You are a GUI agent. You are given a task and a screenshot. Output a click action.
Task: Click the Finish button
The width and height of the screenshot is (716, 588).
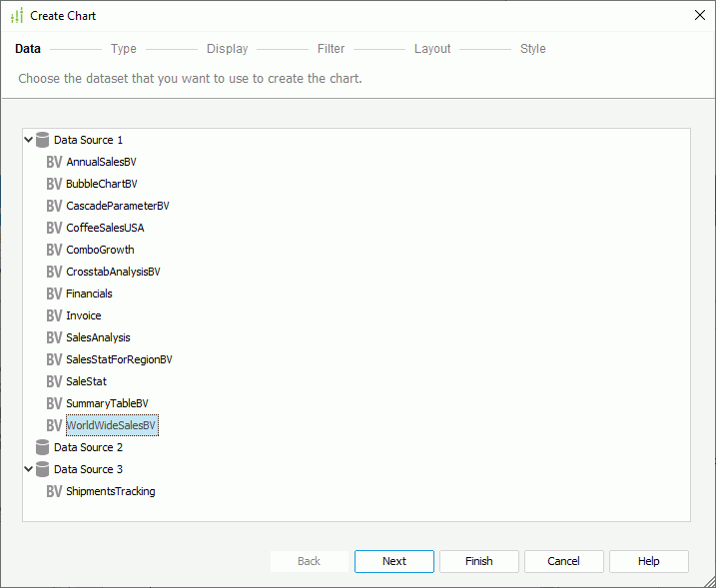(479, 561)
